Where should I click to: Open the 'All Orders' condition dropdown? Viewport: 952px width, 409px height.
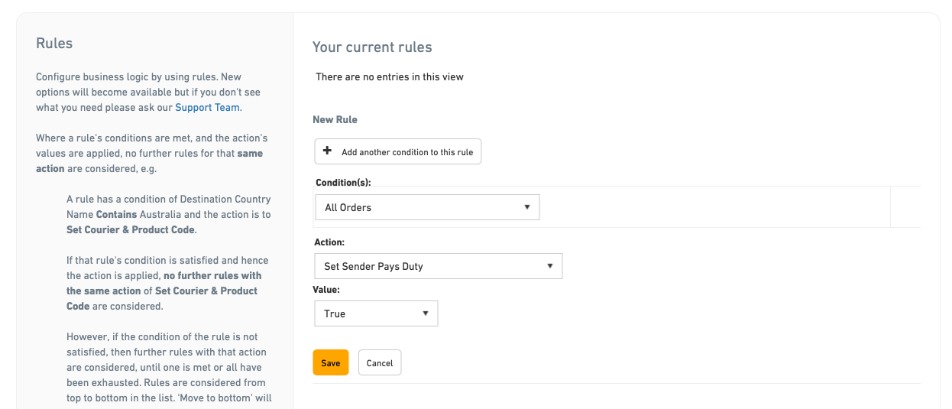(x=426, y=207)
